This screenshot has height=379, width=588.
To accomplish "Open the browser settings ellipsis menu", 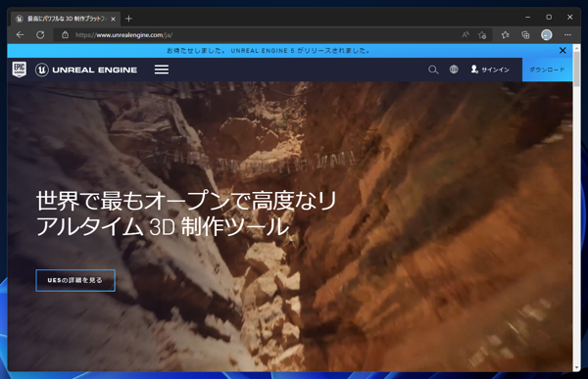I will coord(567,35).
